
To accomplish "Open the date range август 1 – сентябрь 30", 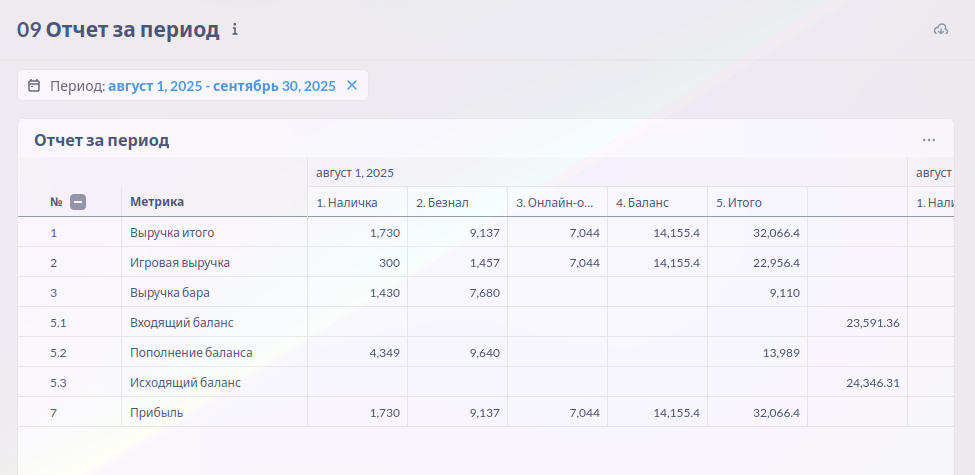I will 221,86.
